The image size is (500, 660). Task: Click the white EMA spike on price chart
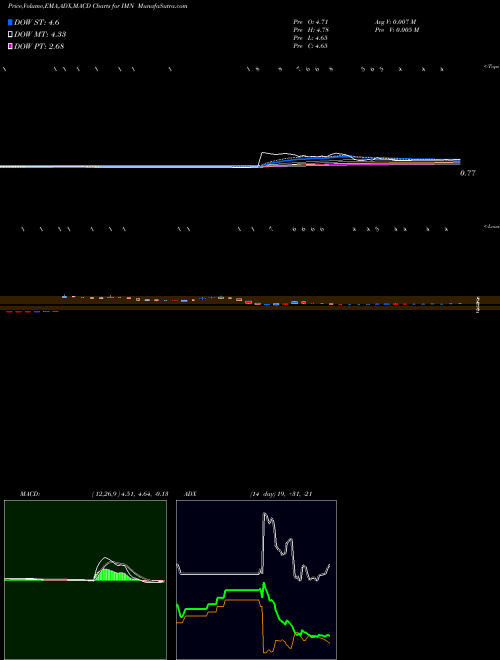263,155
